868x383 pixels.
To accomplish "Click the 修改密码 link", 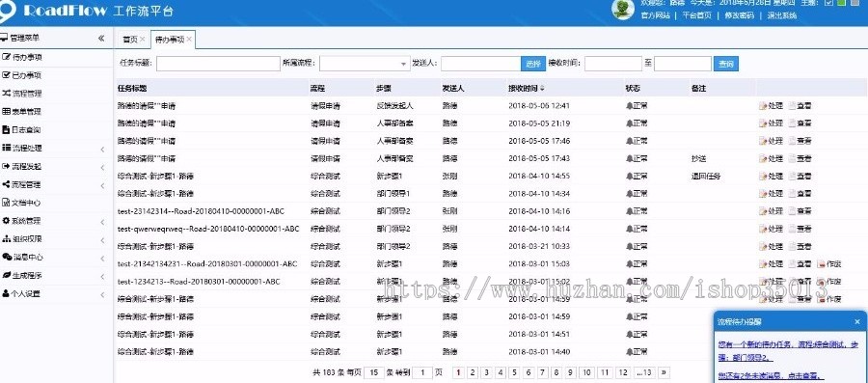I will pos(740,16).
